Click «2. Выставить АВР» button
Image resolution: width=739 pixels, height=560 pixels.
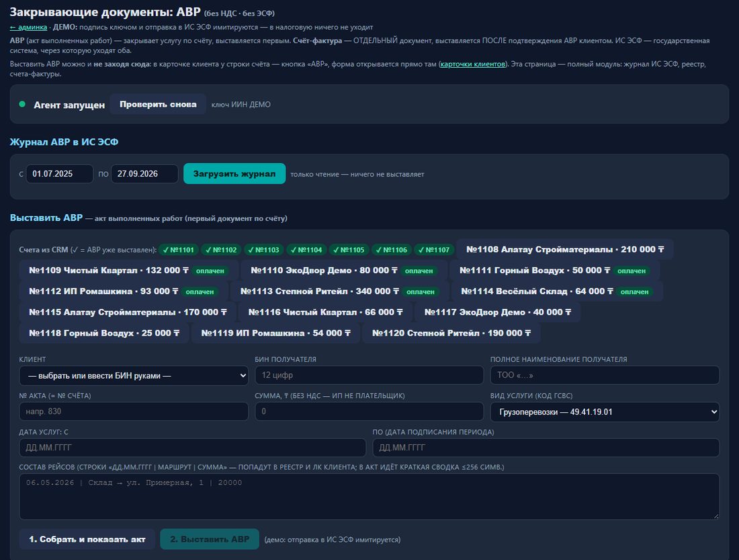210,539
